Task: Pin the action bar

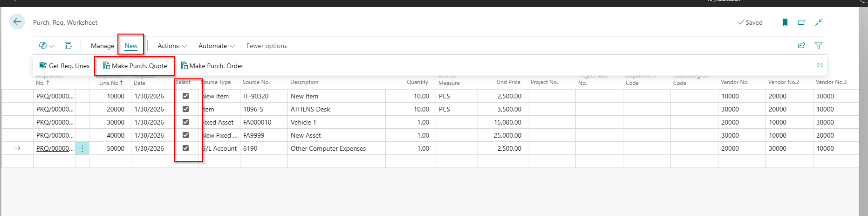Action: tap(819, 65)
